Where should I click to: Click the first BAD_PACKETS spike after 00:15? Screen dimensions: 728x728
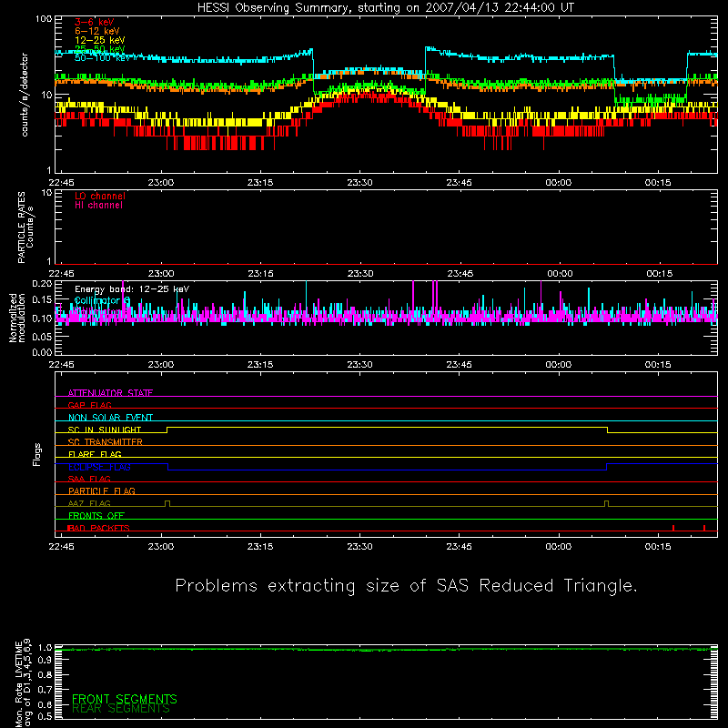pyautogui.click(x=673, y=528)
